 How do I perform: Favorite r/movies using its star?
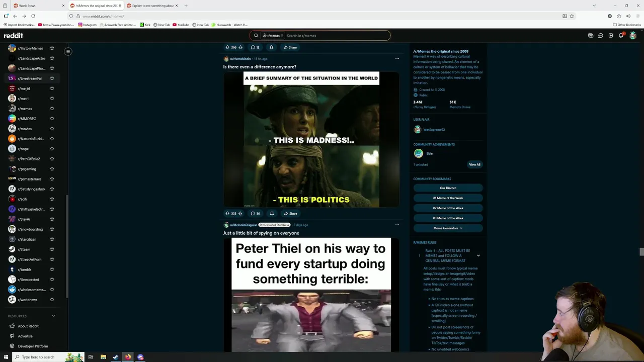(52, 129)
